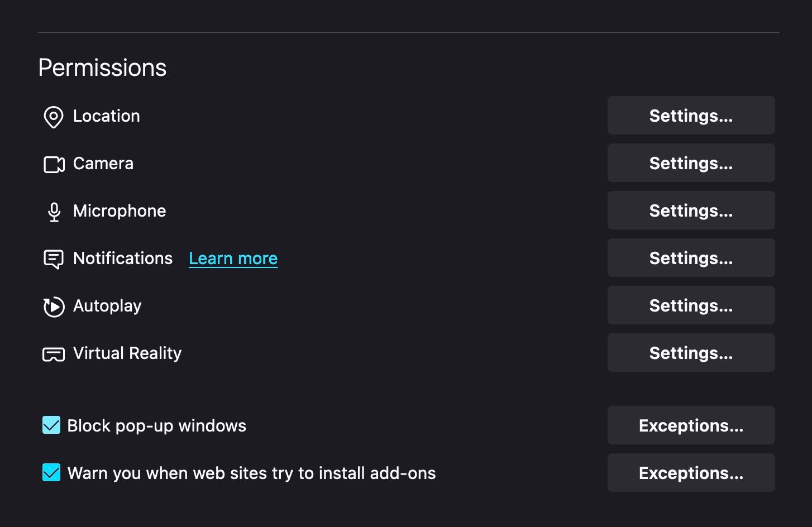Click the Autoplay icon
Screen dimensions: 812x527
[54, 306]
